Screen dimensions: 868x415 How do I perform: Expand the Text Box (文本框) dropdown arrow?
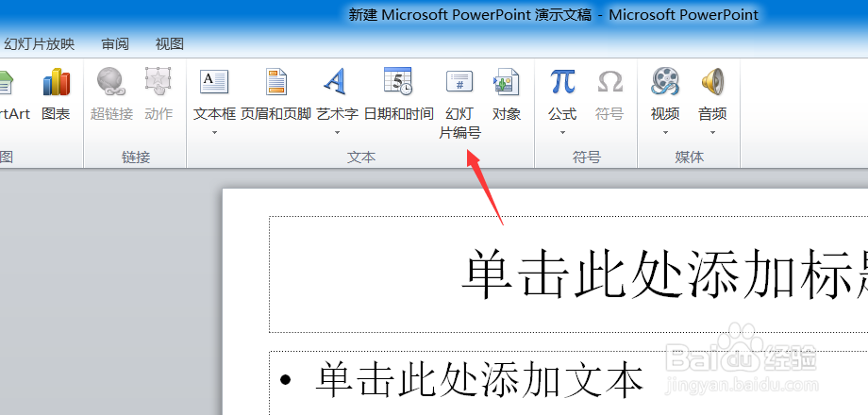(x=214, y=132)
